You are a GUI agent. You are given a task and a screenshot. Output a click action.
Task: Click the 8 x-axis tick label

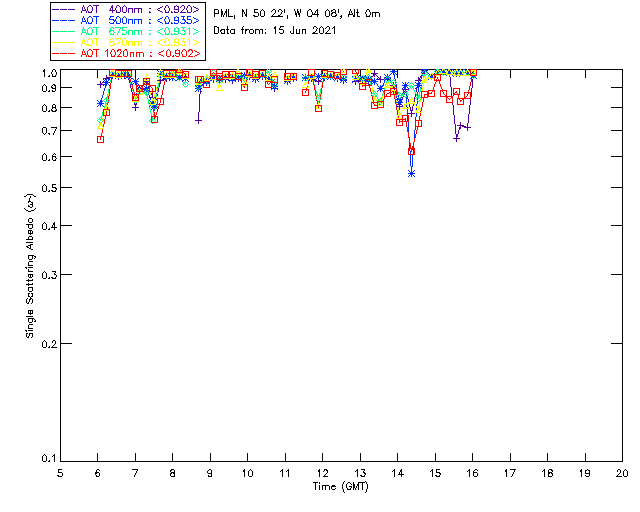click(173, 473)
